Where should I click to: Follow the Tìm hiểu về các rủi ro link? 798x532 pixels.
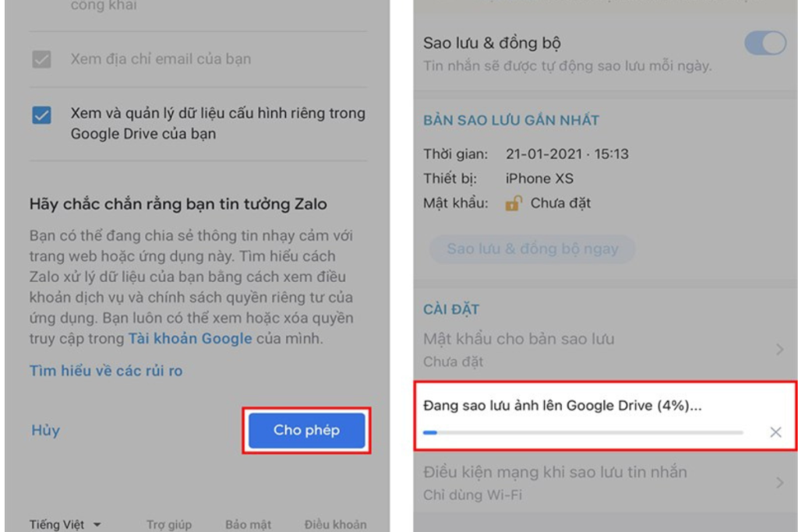coord(106,371)
